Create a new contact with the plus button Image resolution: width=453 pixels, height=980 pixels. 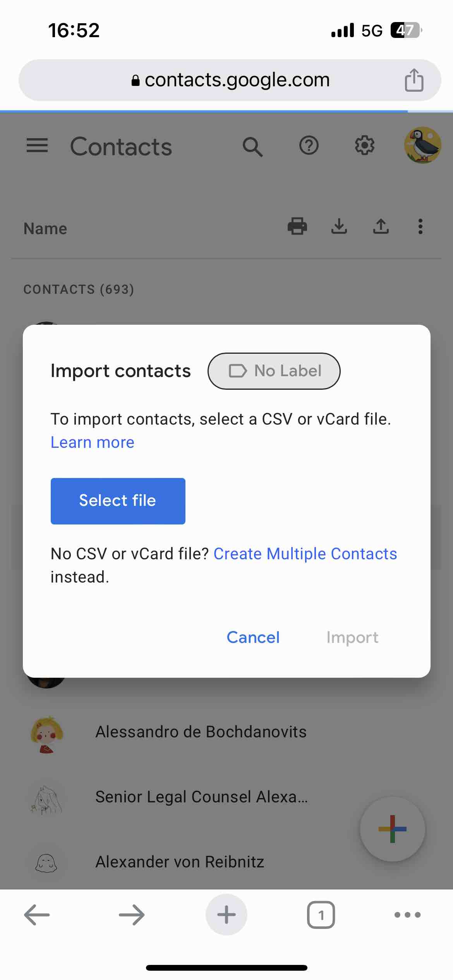[392, 829]
